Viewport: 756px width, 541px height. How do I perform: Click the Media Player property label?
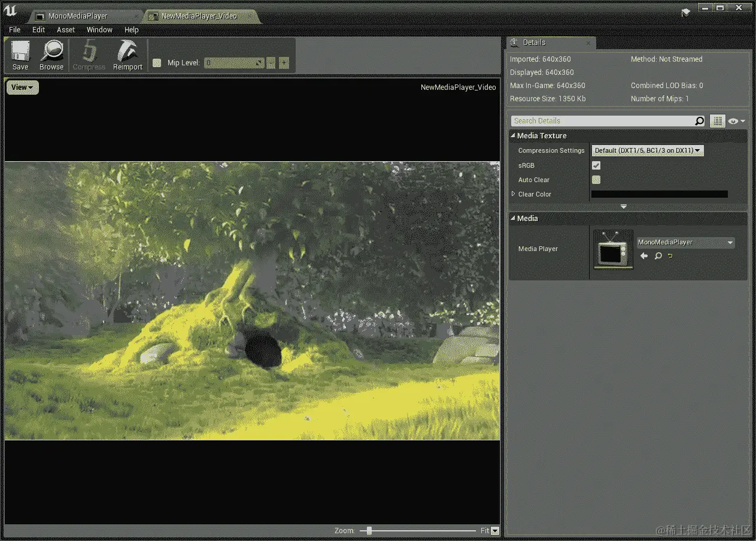[x=538, y=249]
